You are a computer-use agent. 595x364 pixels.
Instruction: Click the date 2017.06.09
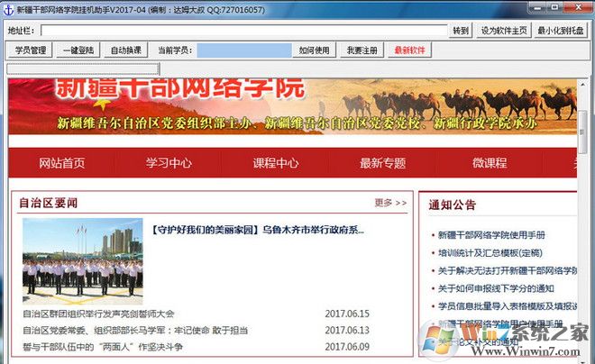(x=347, y=347)
